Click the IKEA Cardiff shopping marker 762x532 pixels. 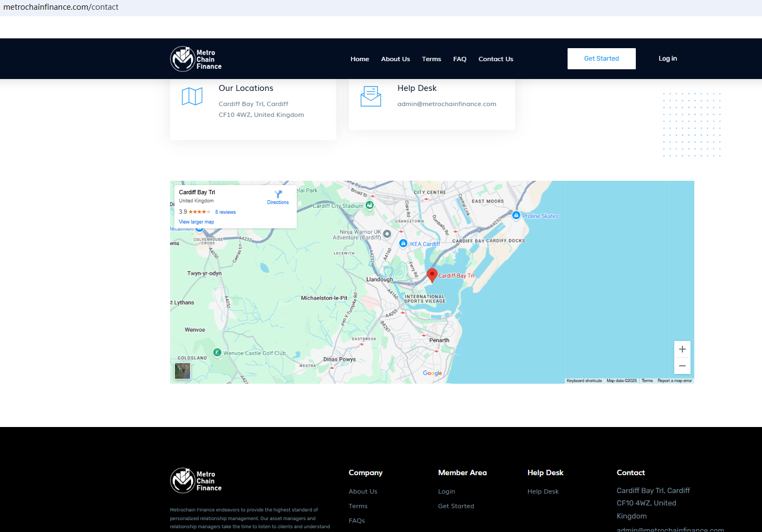pos(403,244)
